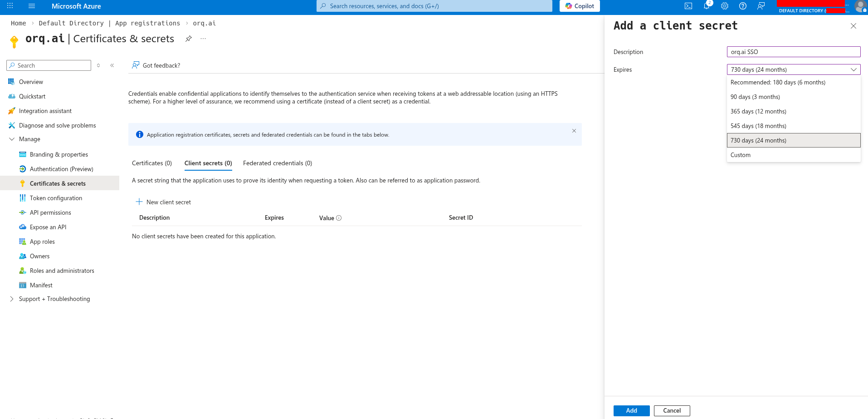
Task: Open Copilot from the top bar
Action: (580, 6)
